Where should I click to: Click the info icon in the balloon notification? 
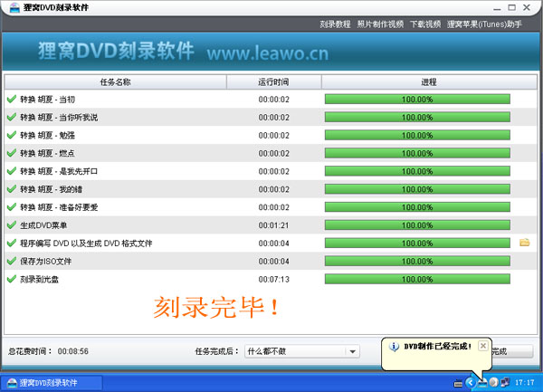[394, 346]
